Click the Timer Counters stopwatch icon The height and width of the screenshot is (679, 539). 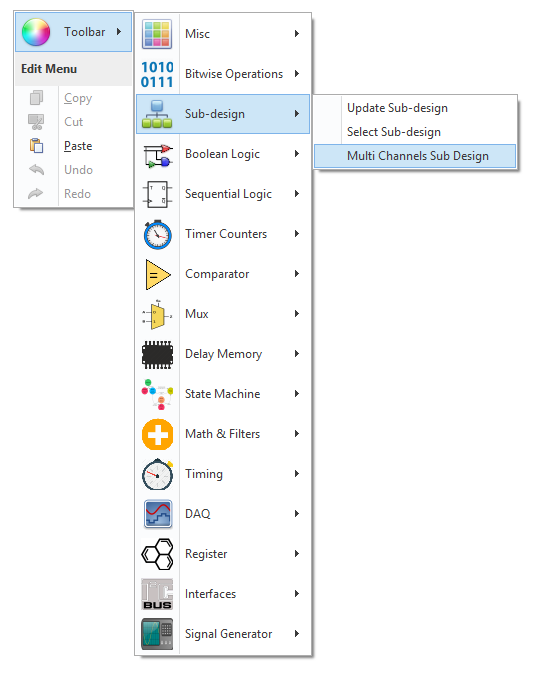pyautogui.click(x=157, y=234)
